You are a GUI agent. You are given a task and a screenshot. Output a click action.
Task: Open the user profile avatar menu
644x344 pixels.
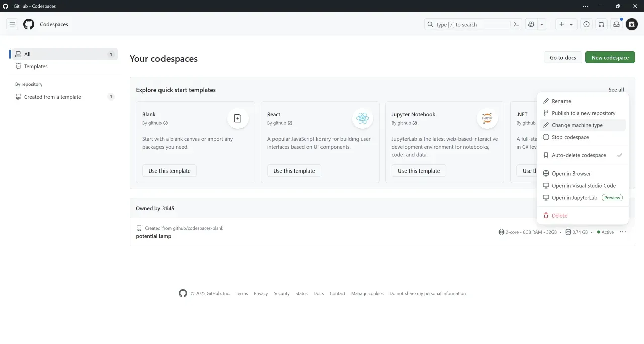632,24
